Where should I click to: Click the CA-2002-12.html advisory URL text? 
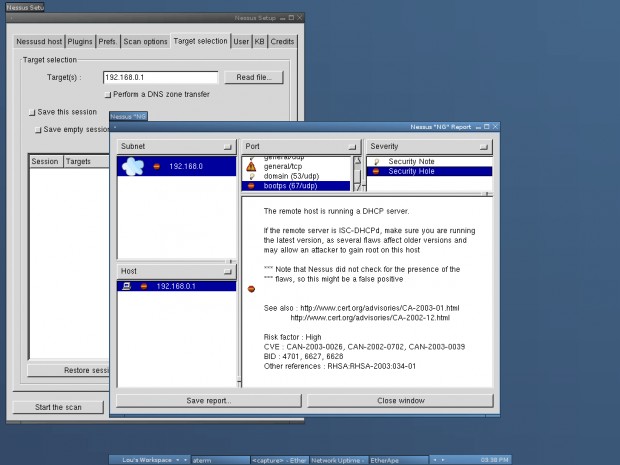(x=370, y=318)
